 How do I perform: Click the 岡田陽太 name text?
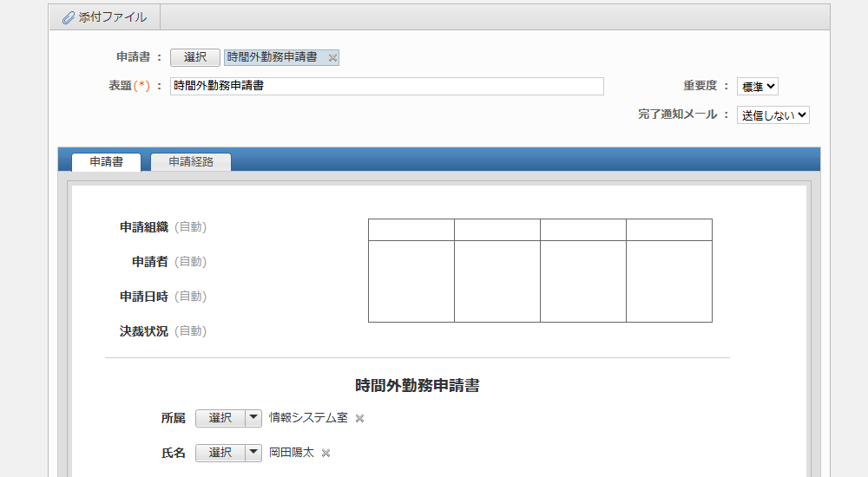point(292,453)
